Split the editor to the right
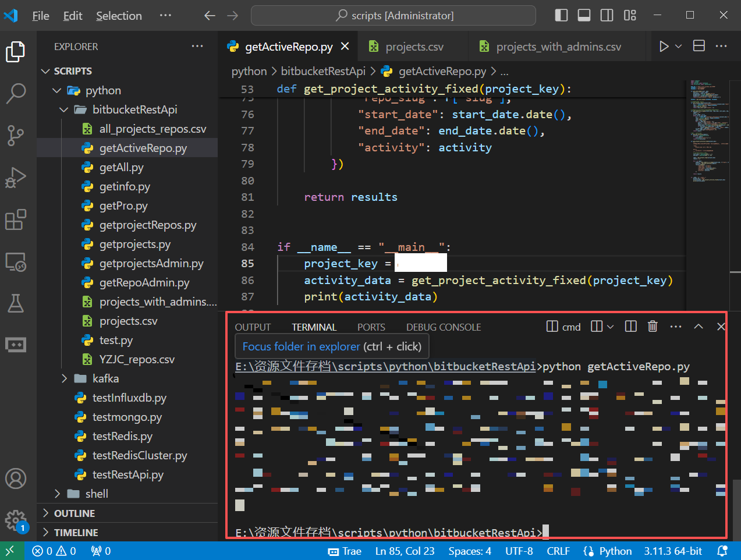 pos(699,47)
